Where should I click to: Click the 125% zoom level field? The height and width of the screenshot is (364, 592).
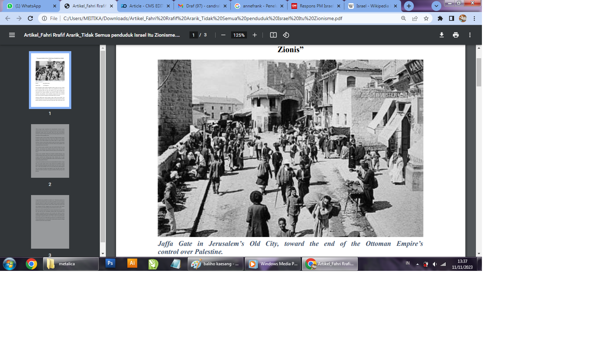click(x=239, y=35)
